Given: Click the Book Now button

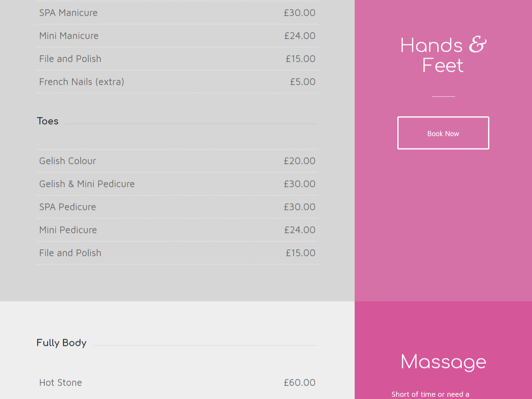Looking at the screenshot, I should tap(443, 133).
